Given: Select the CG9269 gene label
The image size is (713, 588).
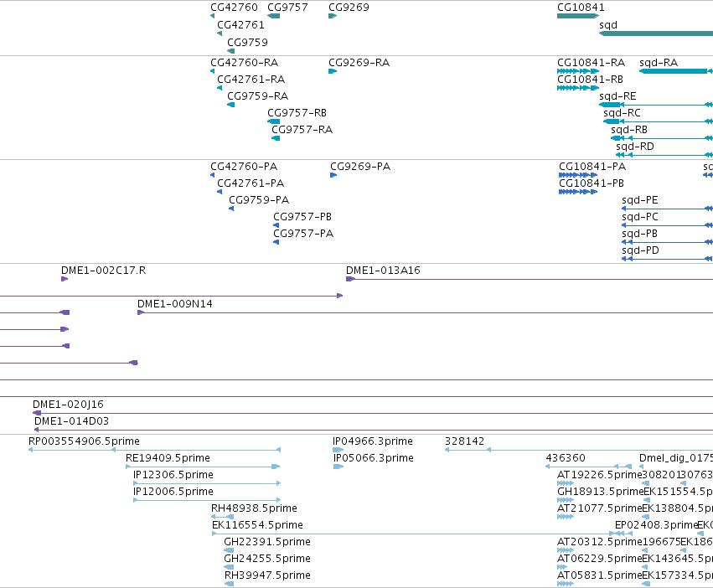Looking at the screenshot, I should [x=349, y=8].
